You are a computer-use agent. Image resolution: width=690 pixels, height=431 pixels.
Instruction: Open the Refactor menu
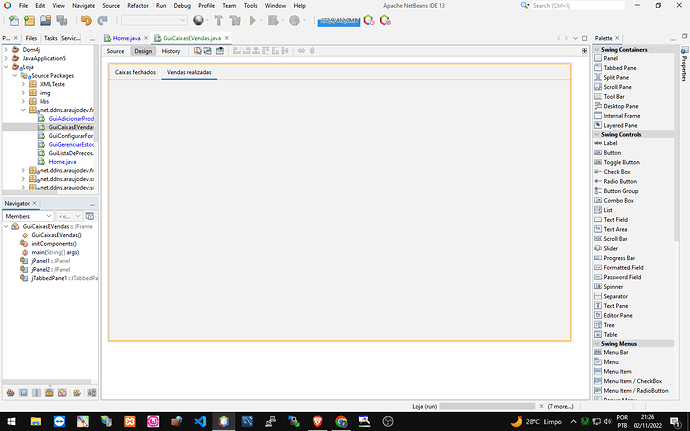point(138,6)
